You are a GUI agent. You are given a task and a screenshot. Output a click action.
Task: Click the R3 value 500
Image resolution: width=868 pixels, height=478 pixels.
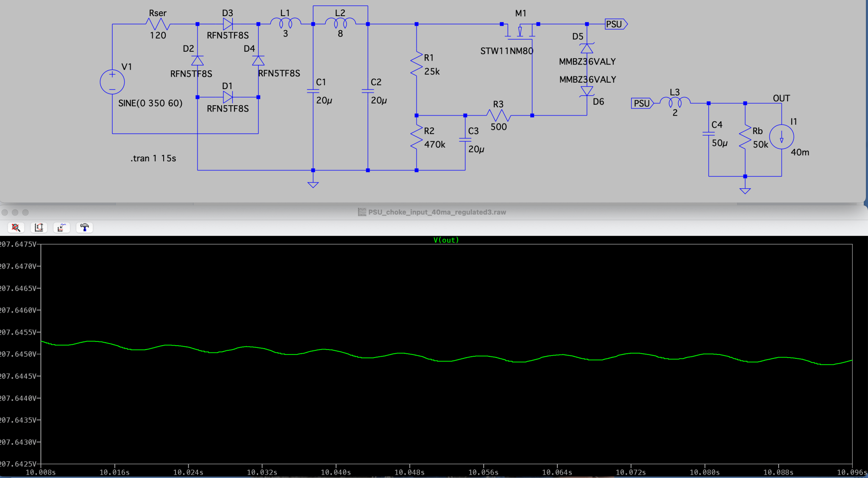[498, 127]
